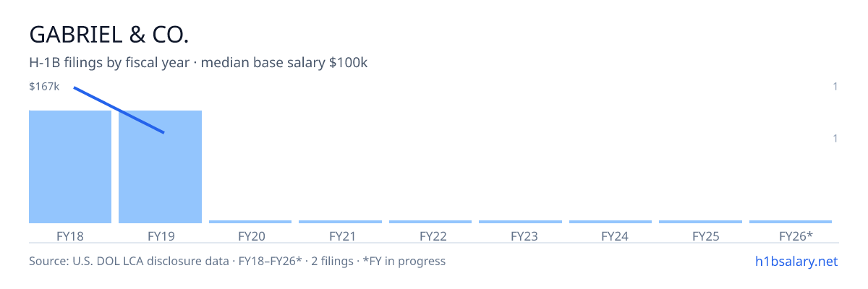Click the FY18 filings bar
Screen dimensions: 868x289
[70, 167]
